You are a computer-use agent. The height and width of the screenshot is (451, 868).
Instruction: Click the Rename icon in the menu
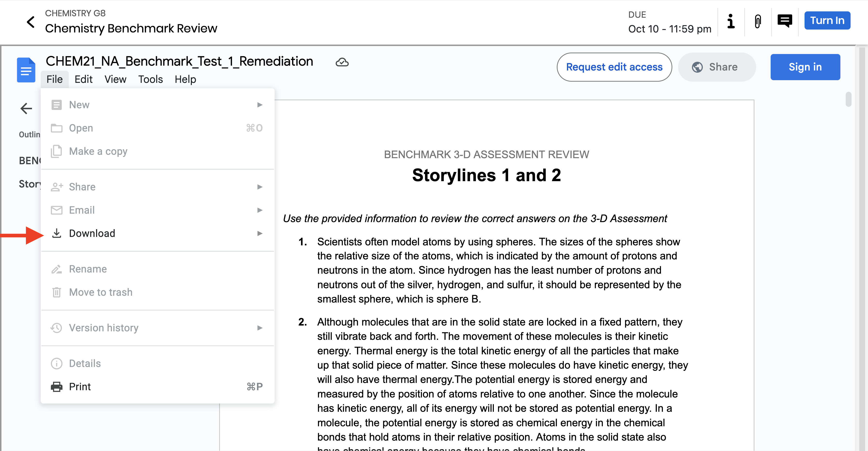point(57,269)
